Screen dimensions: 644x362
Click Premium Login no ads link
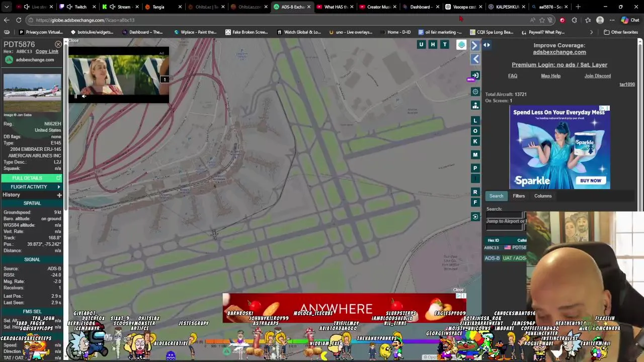pyautogui.click(x=559, y=65)
